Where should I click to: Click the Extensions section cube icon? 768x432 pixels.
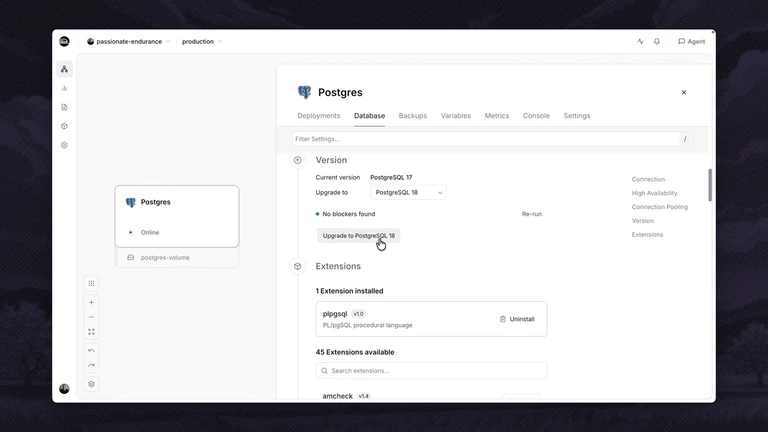pos(297,266)
